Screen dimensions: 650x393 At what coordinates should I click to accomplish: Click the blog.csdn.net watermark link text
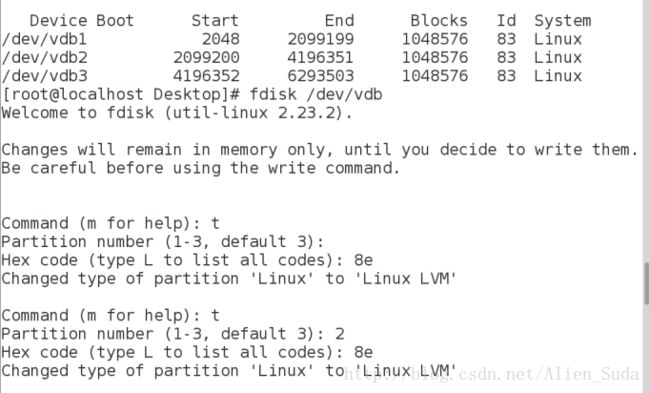tap(491, 374)
